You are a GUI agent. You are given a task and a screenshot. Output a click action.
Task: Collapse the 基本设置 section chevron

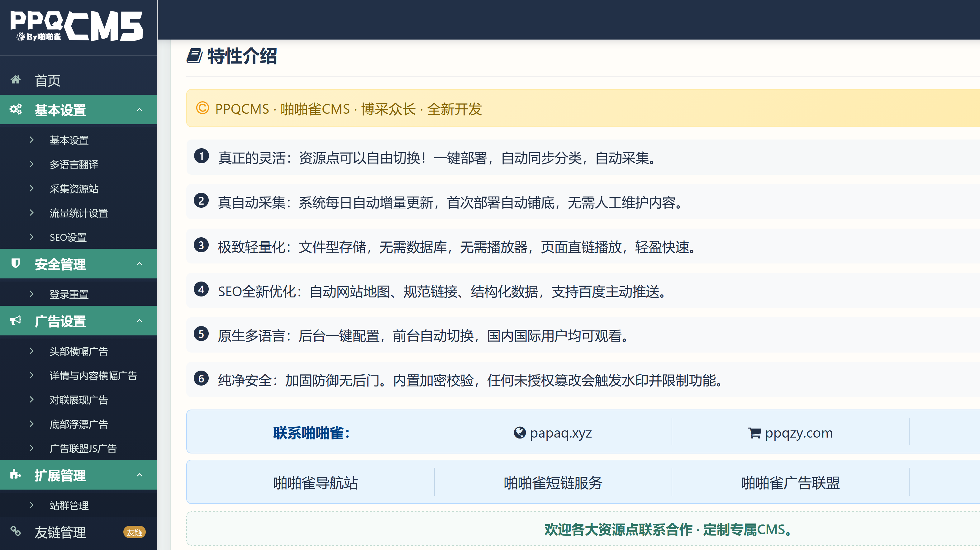[x=140, y=110]
